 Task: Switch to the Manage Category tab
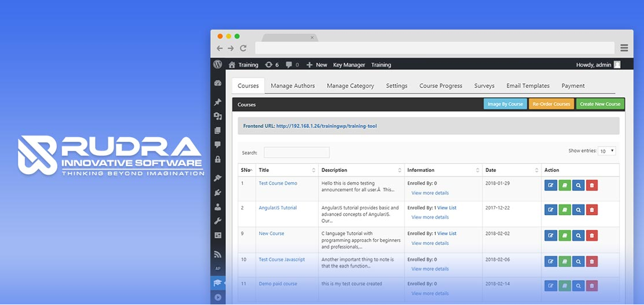tap(350, 86)
